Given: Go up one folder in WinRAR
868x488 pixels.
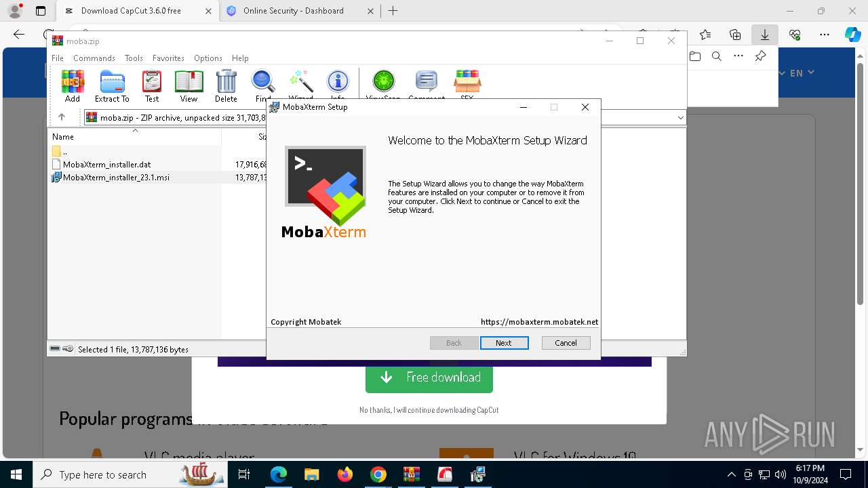Looking at the screenshot, I should pos(62,117).
